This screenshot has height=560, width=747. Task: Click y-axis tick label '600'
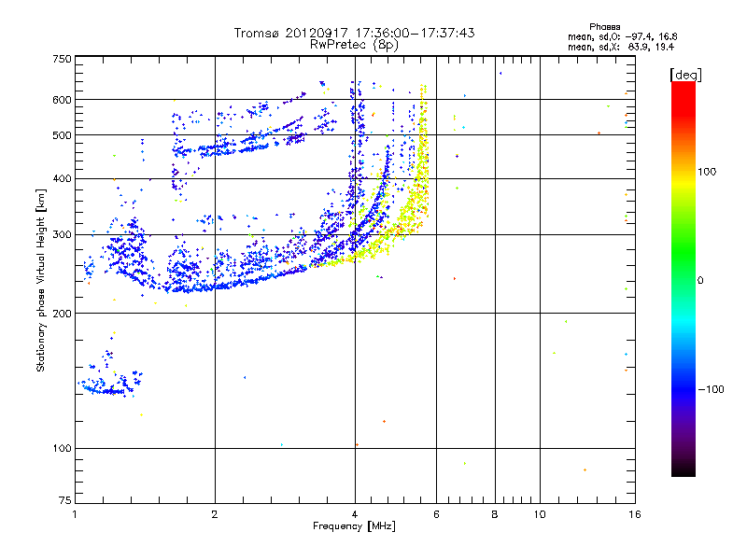point(62,100)
